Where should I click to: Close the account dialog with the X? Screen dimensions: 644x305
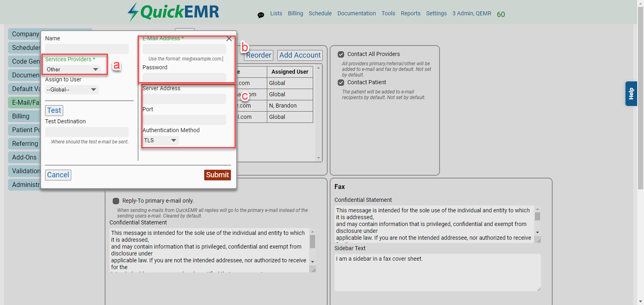coord(229,39)
